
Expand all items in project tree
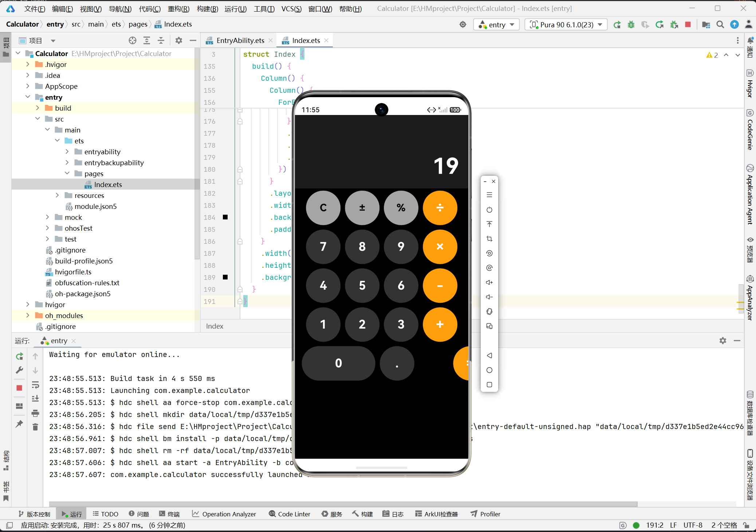click(x=147, y=40)
